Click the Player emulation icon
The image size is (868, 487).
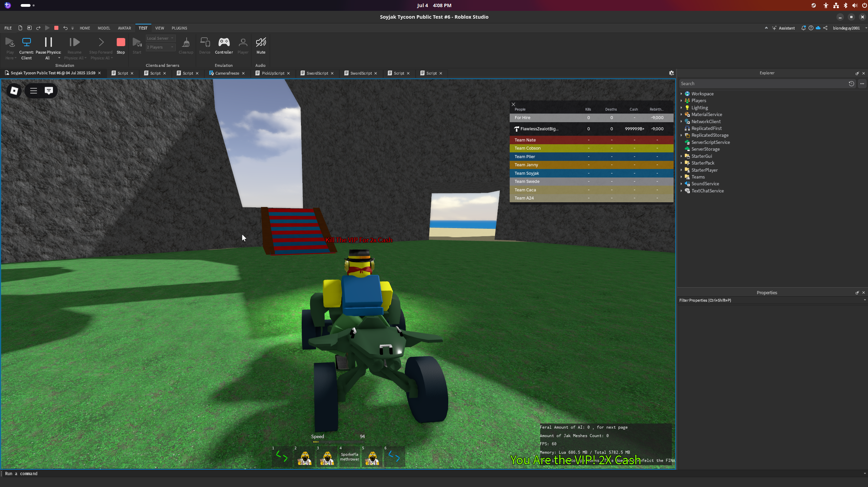243,42
